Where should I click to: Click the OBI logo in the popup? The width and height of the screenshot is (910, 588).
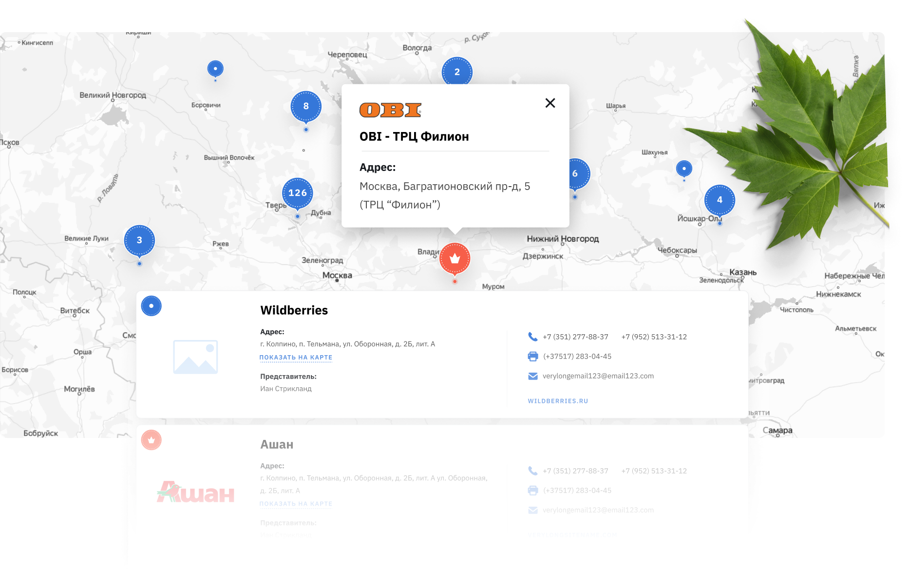click(390, 110)
